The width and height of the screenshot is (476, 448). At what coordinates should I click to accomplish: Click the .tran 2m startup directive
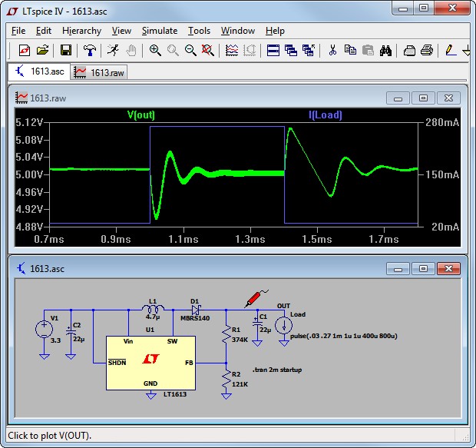coord(277,370)
